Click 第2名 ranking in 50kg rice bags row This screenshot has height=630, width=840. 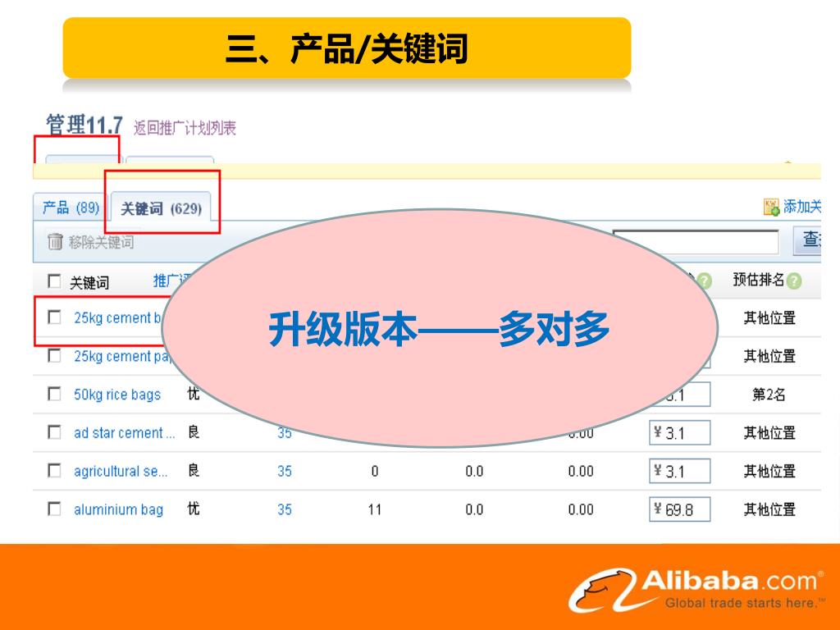[x=769, y=395]
